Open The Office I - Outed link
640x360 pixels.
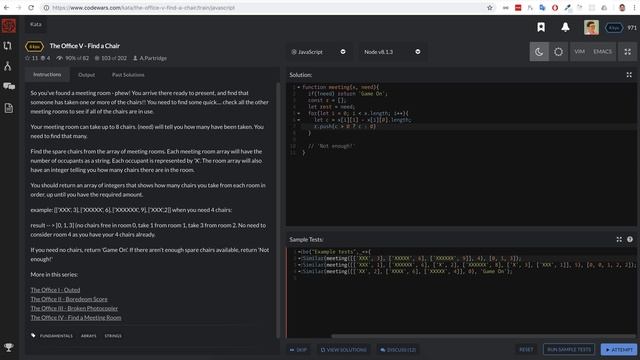(x=55, y=290)
